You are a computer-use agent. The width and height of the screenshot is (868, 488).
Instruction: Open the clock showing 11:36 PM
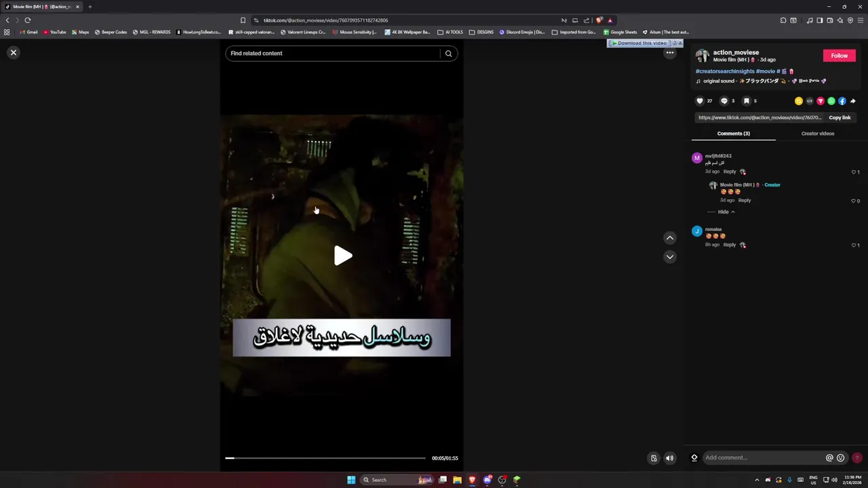pos(852,480)
